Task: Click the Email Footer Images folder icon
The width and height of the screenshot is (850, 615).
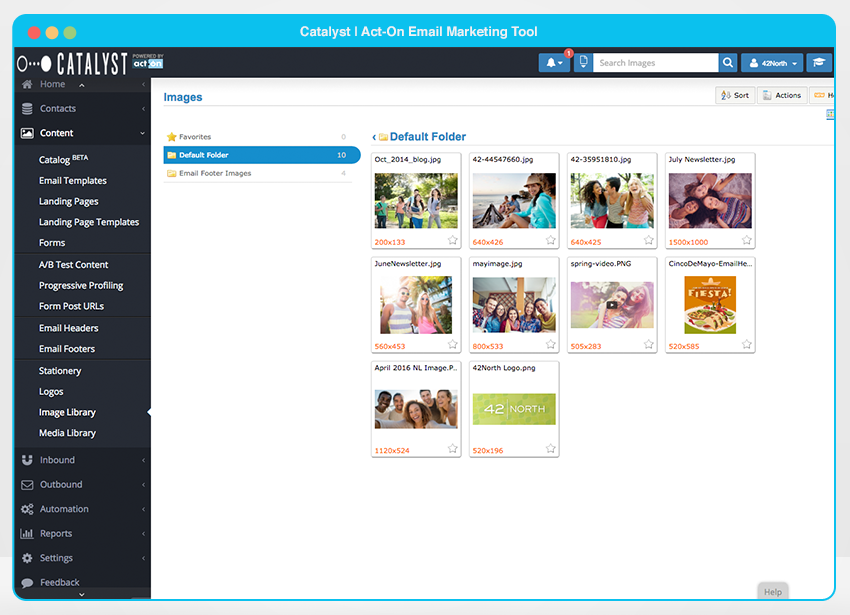Action: click(x=172, y=174)
